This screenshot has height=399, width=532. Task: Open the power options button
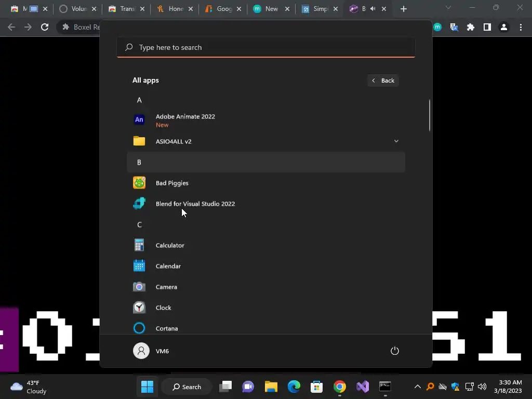(x=395, y=351)
